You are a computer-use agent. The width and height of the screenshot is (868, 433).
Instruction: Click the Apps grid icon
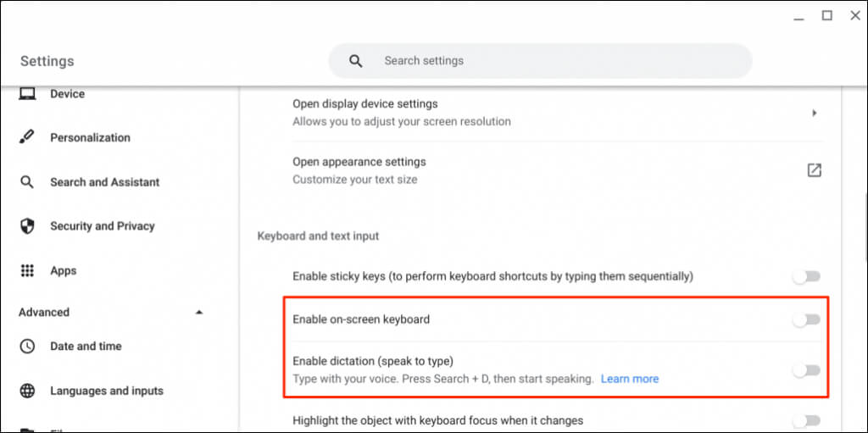27,271
